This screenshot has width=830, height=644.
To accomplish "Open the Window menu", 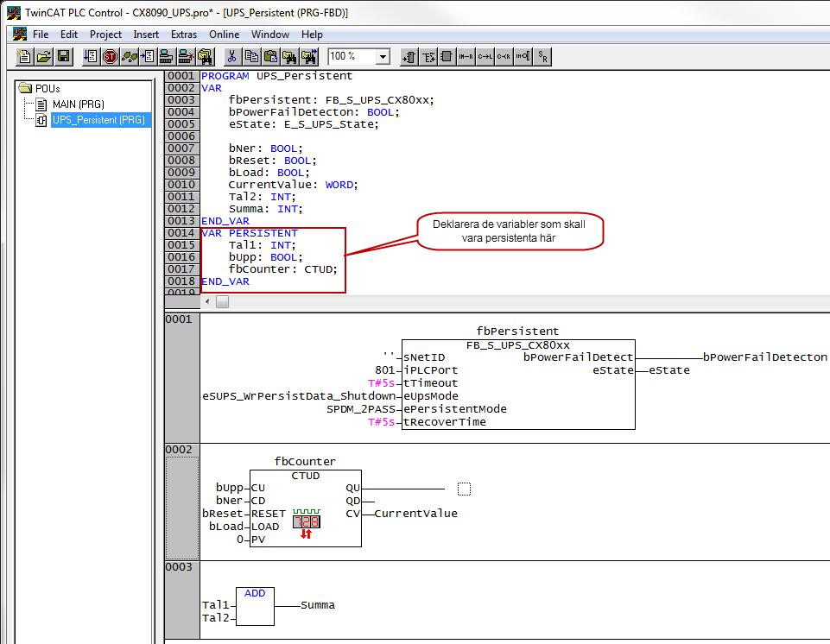I will coord(270,35).
